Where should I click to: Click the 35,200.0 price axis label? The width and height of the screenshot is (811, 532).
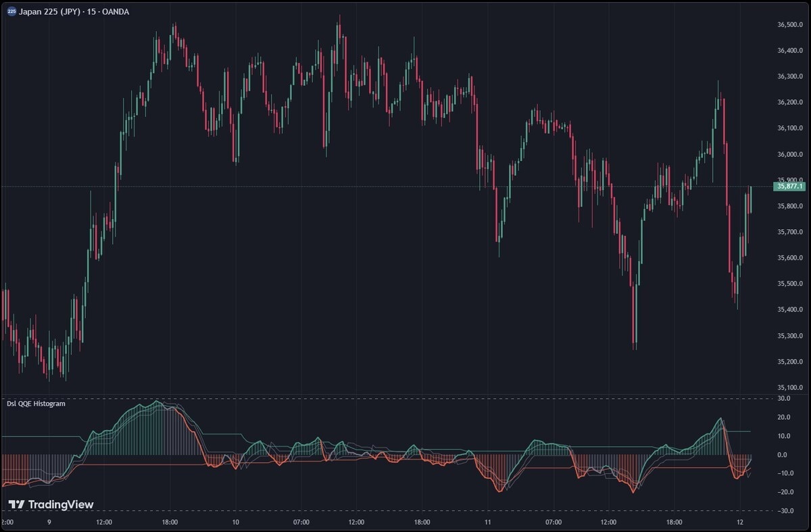tap(790, 362)
